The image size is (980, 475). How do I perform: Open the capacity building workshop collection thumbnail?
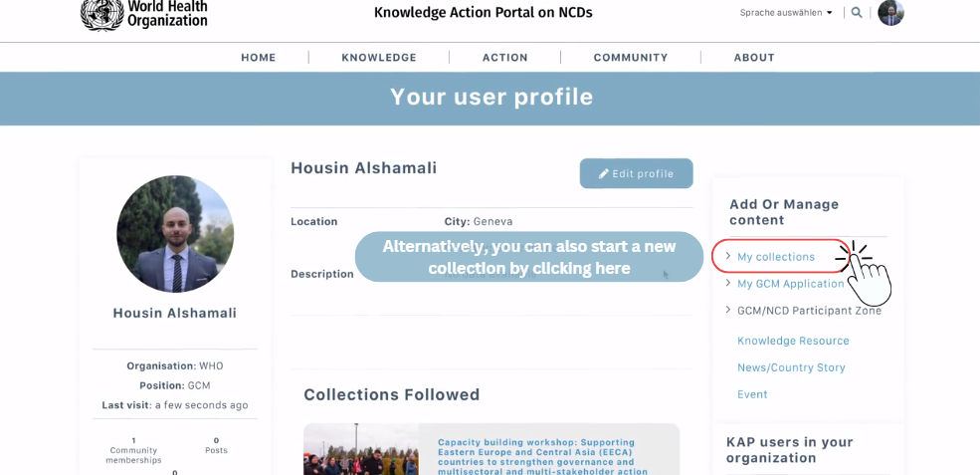point(360,450)
